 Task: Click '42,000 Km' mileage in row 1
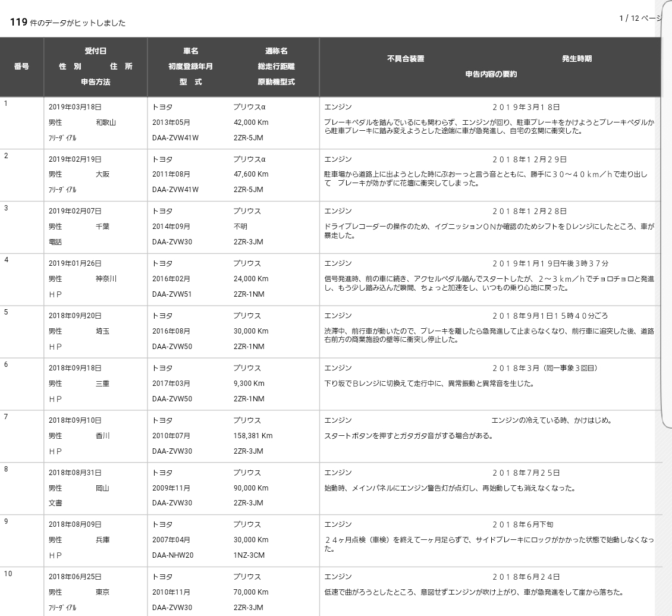tap(251, 122)
